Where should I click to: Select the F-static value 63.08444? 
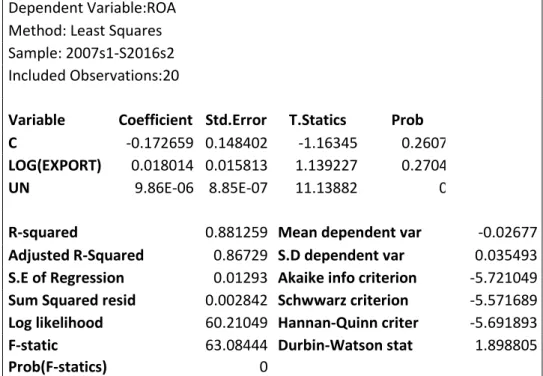[x=236, y=345]
